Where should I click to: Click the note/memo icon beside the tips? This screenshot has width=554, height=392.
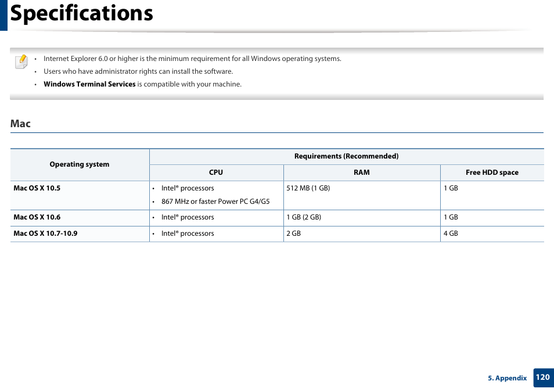pos(20,62)
